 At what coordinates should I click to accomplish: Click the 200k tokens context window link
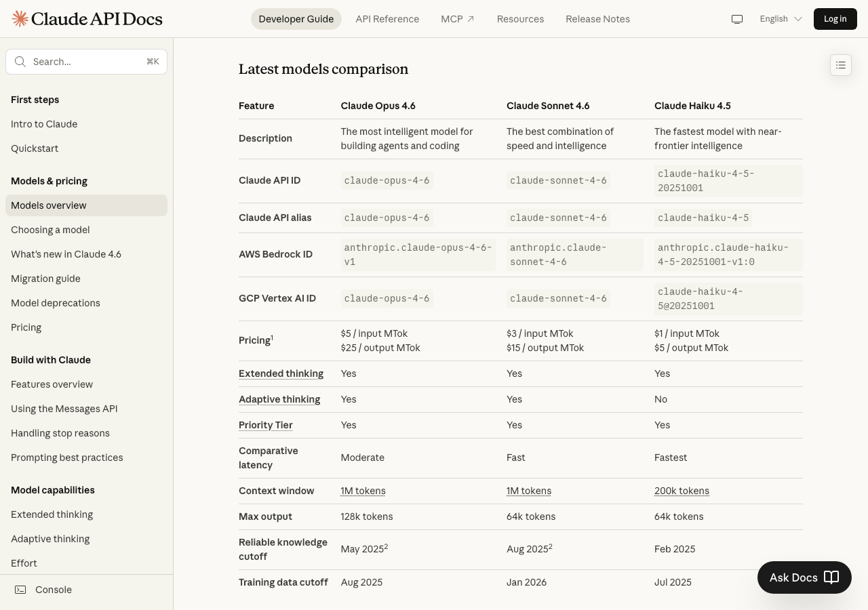[682, 491]
